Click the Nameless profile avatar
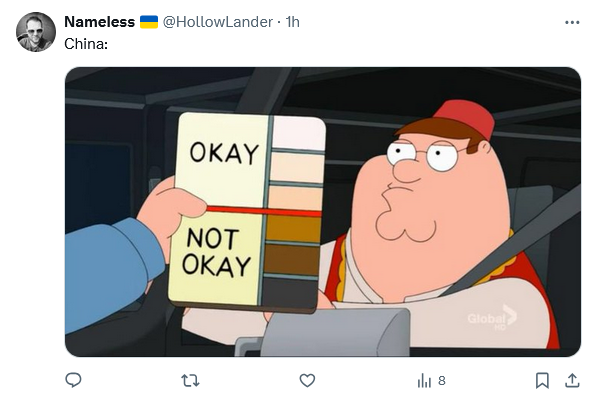The image size is (598, 402). (36, 32)
